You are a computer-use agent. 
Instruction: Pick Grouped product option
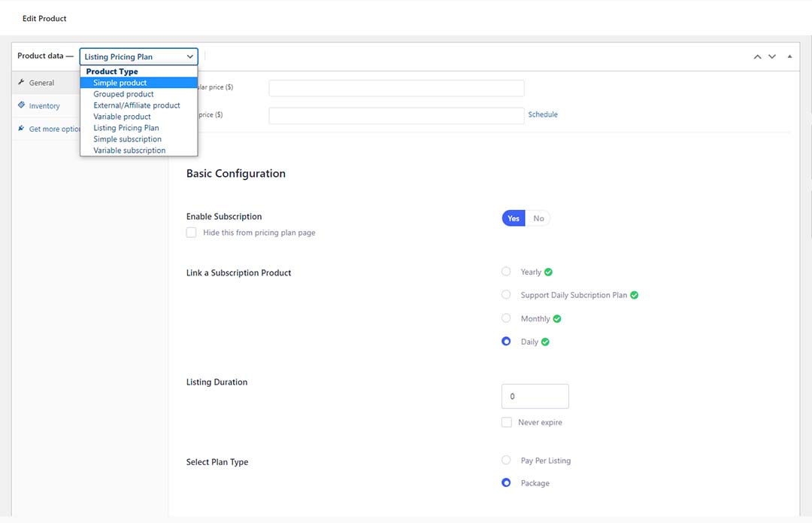pyautogui.click(x=123, y=94)
